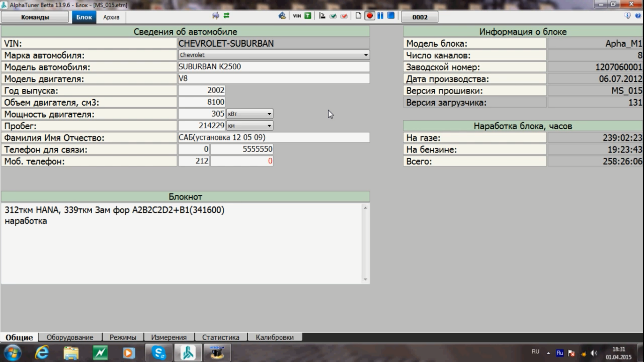Click the Action Center flag tray icon
Screen dimensions: 644x362
pyautogui.click(x=572, y=353)
